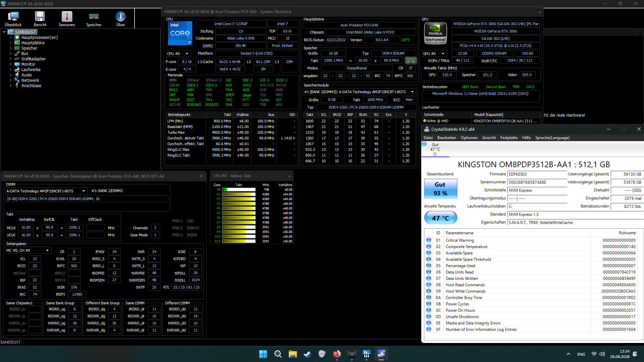The width and height of the screenshot is (644, 362).
Task: Open the MC #0, CH #0 dropdown
Action: [28, 250]
